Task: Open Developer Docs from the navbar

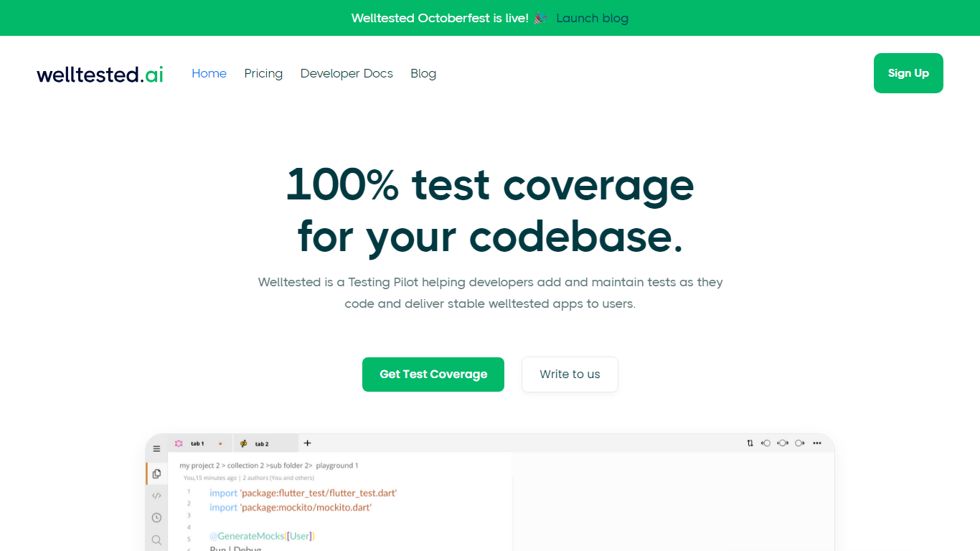Action: [x=347, y=73]
